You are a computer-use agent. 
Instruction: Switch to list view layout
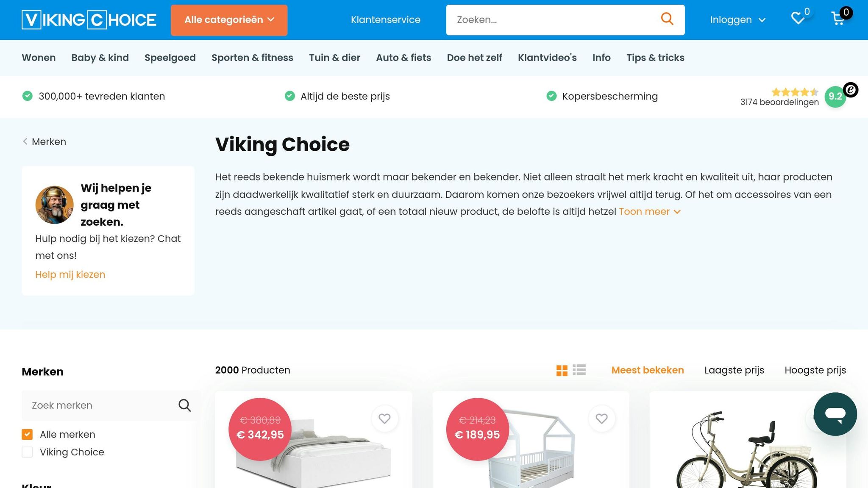click(x=579, y=370)
